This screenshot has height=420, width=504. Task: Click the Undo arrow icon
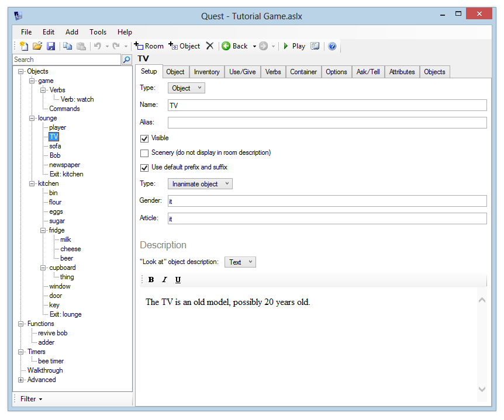click(98, 46)
